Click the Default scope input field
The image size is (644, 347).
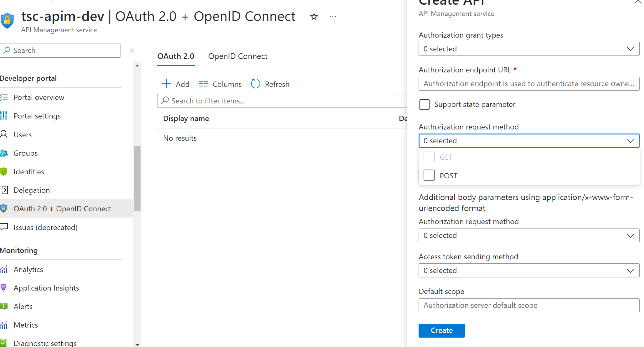point(528,305)
